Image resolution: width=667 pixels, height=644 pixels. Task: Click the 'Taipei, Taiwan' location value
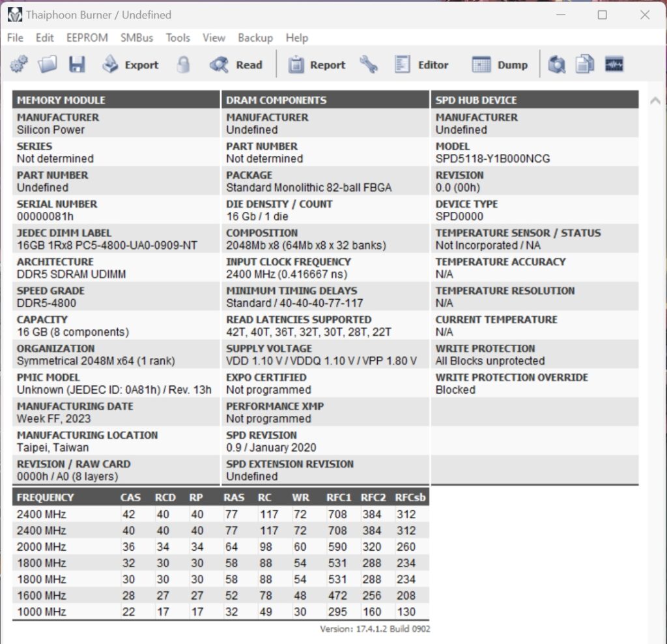53,448
